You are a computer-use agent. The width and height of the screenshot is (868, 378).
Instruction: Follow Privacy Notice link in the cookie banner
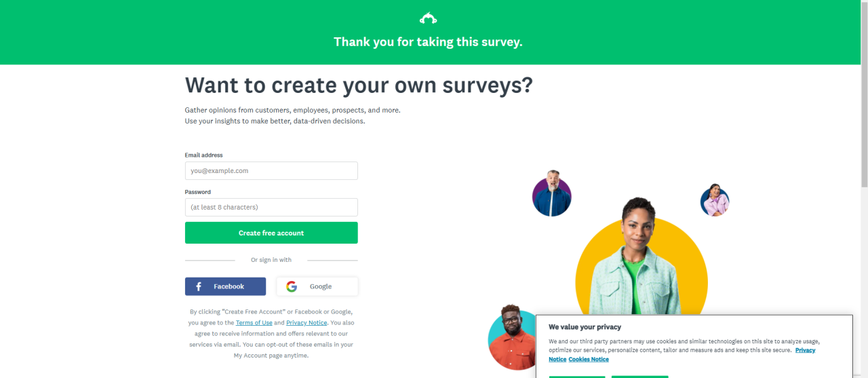(805, 350)
